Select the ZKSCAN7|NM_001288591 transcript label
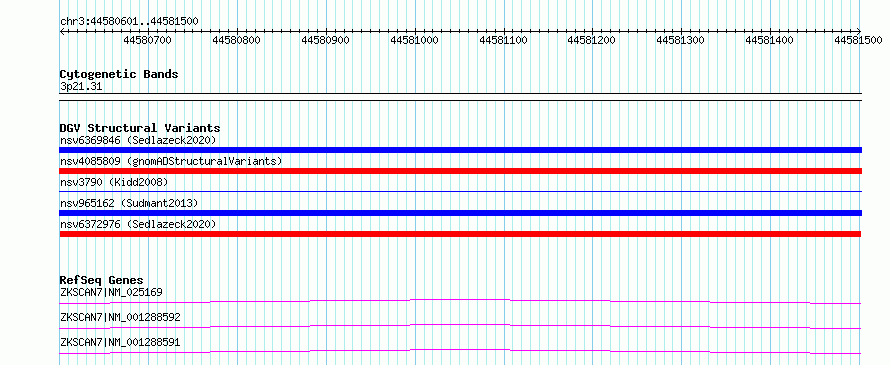Image resolution: width=890 pixels, height=365 pixels. pyautogui.click(x=120, y=342)
